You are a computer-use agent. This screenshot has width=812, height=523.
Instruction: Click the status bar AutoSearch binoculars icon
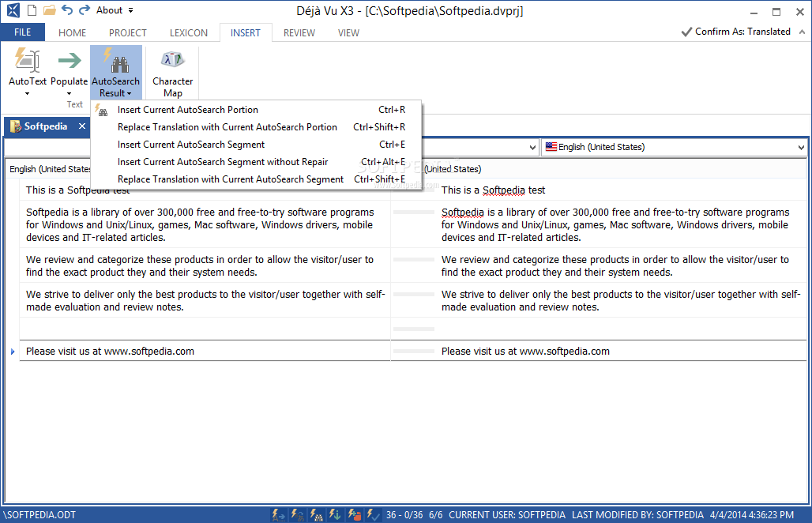(x=316, y=515)
